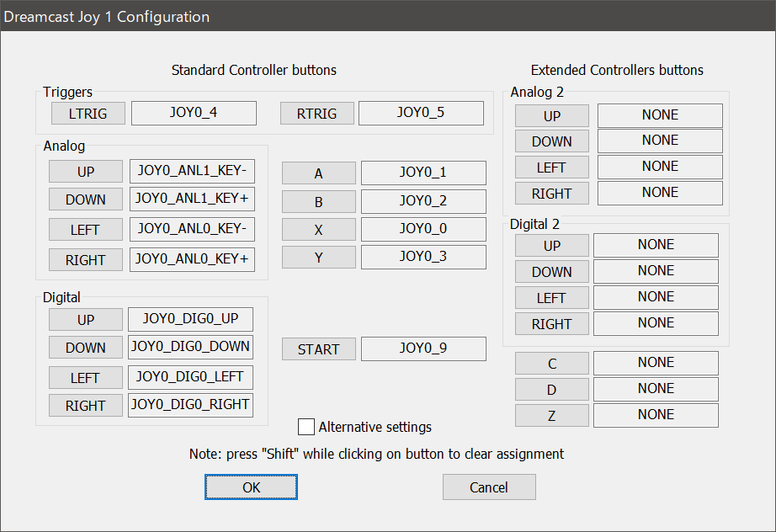Click the Digital 2 UP button
Screen dimensions: 776x532
point(552,246)
